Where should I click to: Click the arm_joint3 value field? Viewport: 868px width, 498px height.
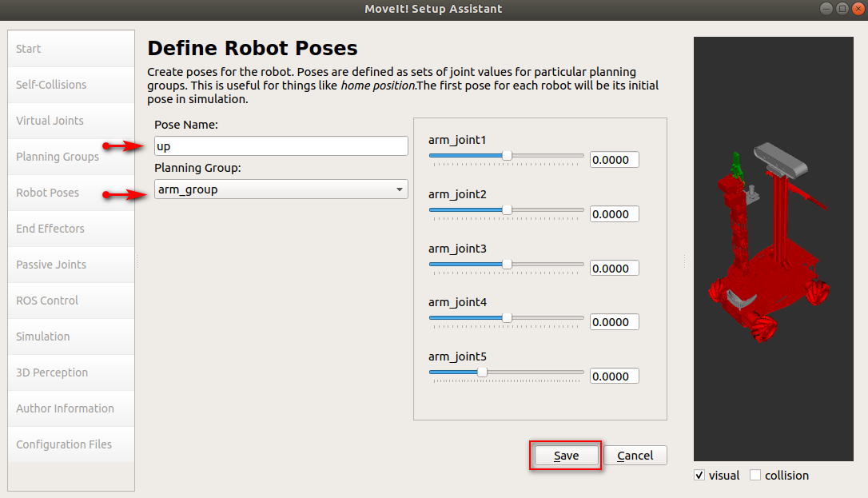[615, 269]
